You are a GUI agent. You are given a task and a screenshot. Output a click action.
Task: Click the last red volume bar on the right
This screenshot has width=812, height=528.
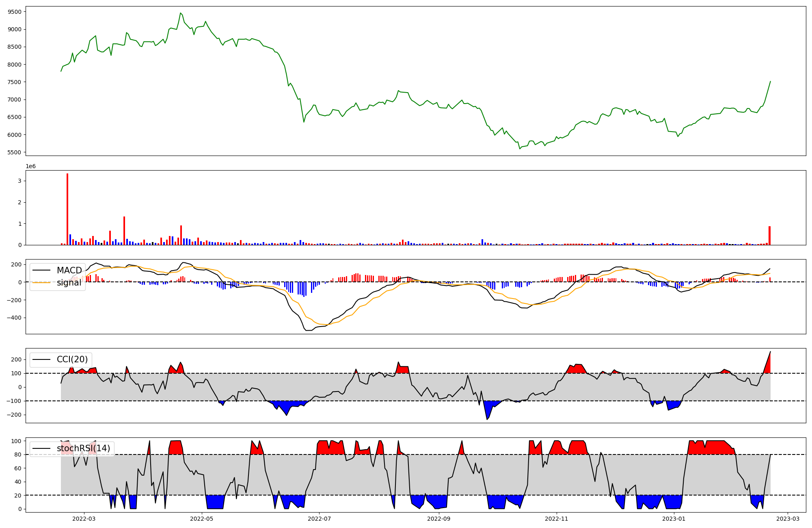[769, 236]
